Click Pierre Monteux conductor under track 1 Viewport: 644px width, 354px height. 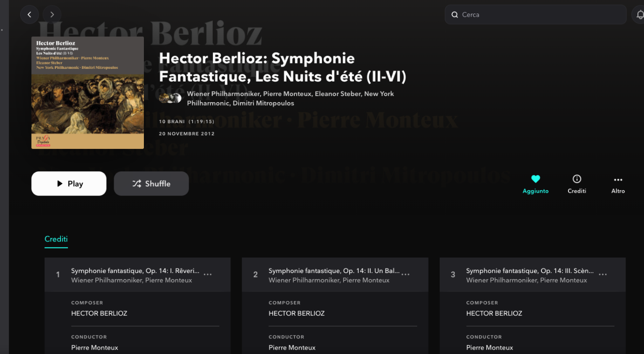[x=95, y=347]
